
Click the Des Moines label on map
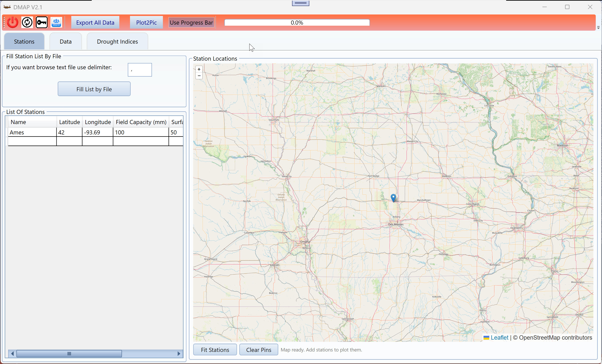[396, 224]
